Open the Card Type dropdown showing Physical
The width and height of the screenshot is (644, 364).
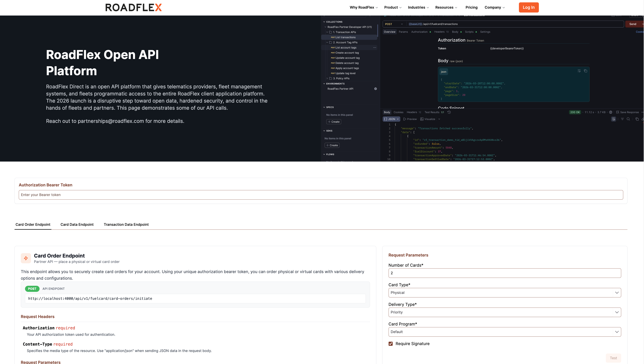coord(505,293)
